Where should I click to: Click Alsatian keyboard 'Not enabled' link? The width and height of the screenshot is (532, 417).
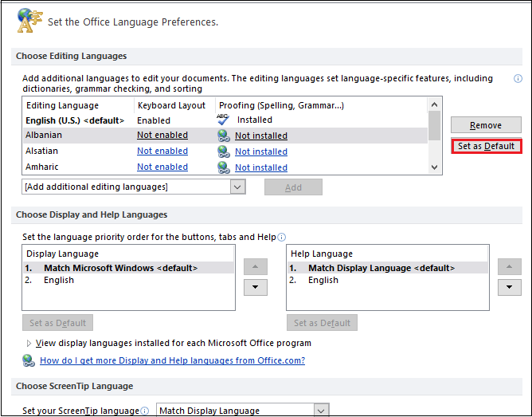(x=162, y=151)
